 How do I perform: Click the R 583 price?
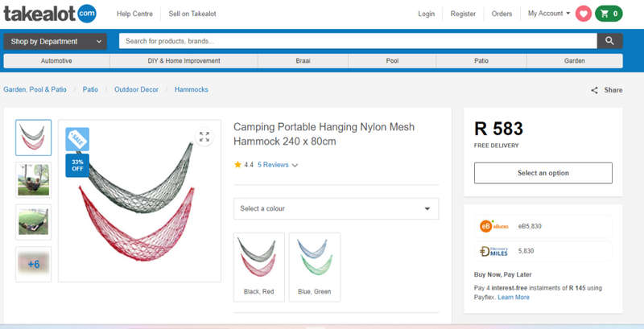tap(498, 129)
